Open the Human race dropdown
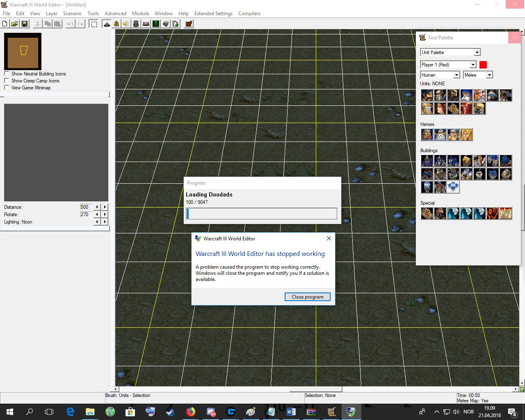Viewport: 525px width, 420px height. (440, 75)
